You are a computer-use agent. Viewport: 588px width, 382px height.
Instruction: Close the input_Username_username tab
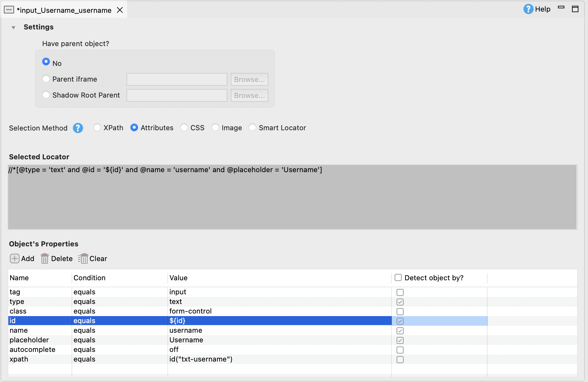tap(120, 10)
